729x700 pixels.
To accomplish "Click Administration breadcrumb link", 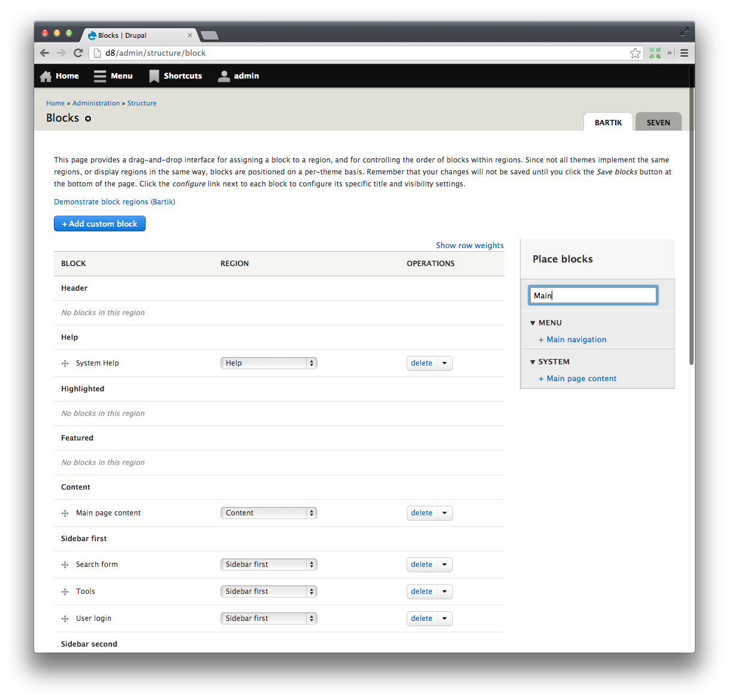I will [96, 103].
